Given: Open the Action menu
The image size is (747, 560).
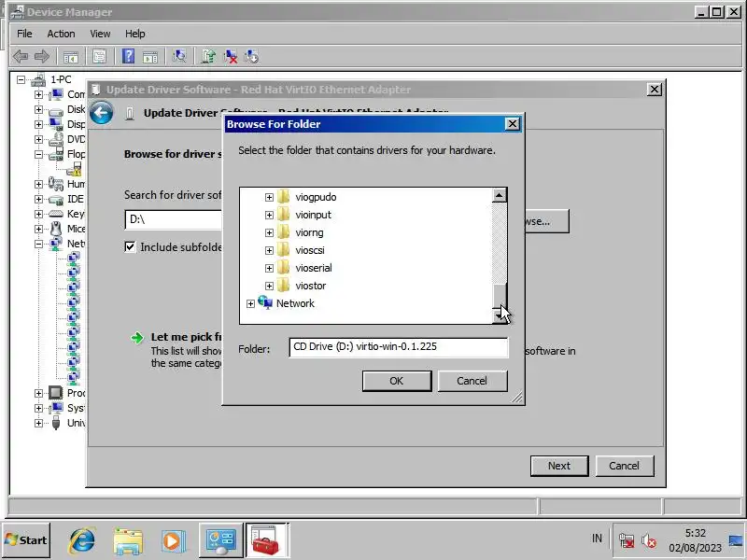Looking at the screenshot, I should (61, 34).
